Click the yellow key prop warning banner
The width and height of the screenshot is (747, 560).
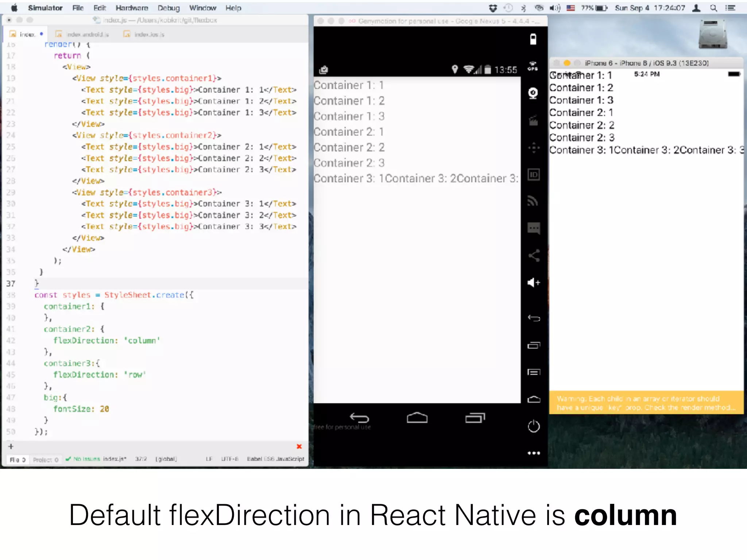[646, 403]
